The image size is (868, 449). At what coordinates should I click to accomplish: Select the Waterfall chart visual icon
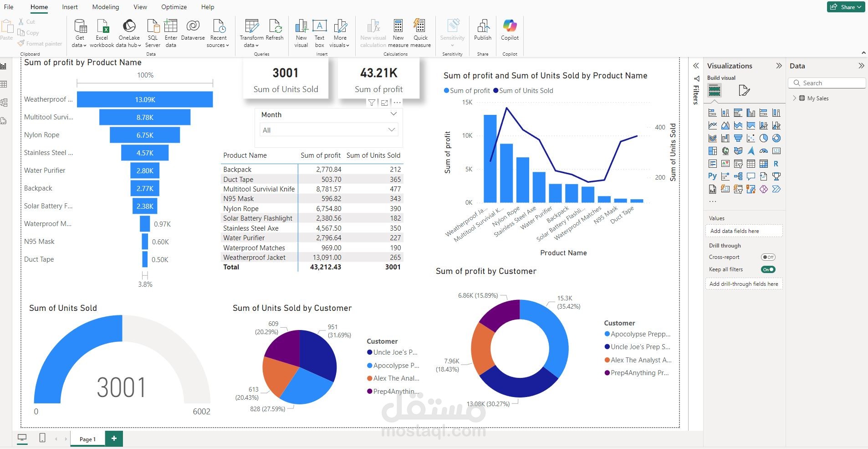pos(725,139)
